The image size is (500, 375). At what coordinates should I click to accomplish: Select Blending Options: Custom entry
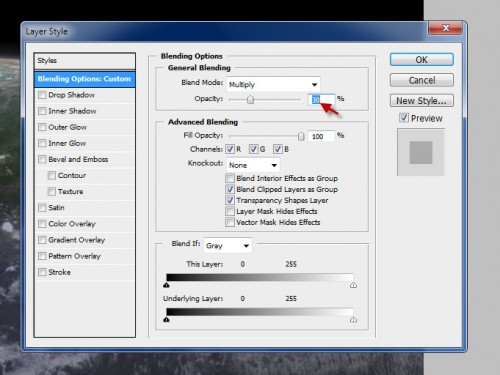[x=85, y=79]
